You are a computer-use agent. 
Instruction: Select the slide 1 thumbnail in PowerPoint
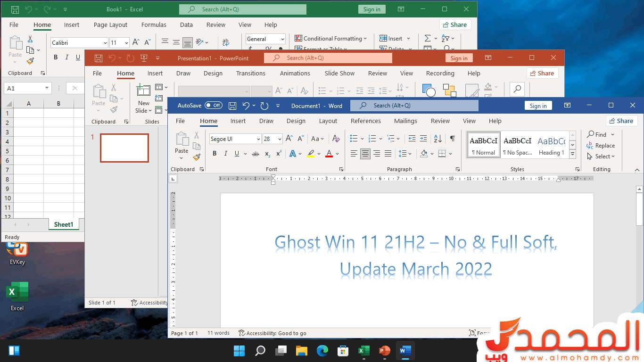(x=124, y=148)
